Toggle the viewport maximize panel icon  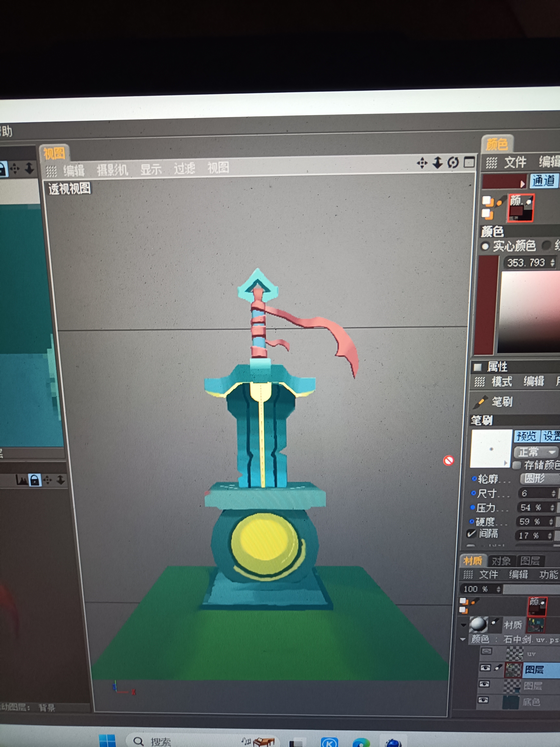coord(469,162)
